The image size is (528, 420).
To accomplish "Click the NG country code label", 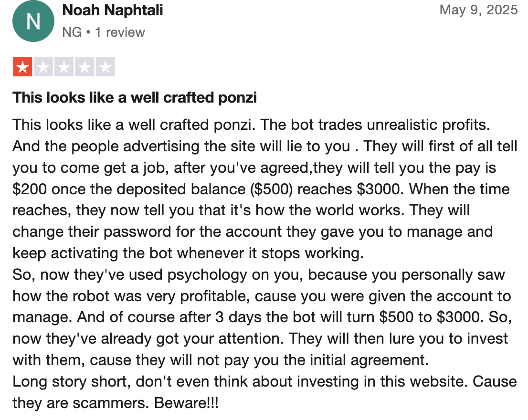I will [72, 32].
